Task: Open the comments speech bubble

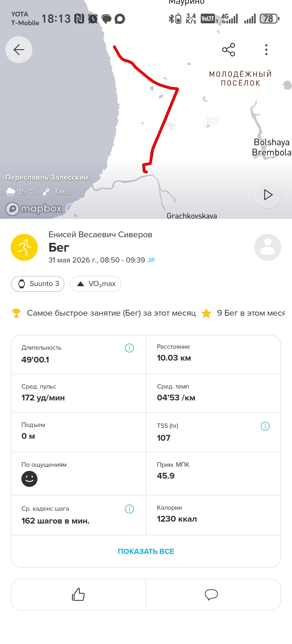Action: point(211,594)
